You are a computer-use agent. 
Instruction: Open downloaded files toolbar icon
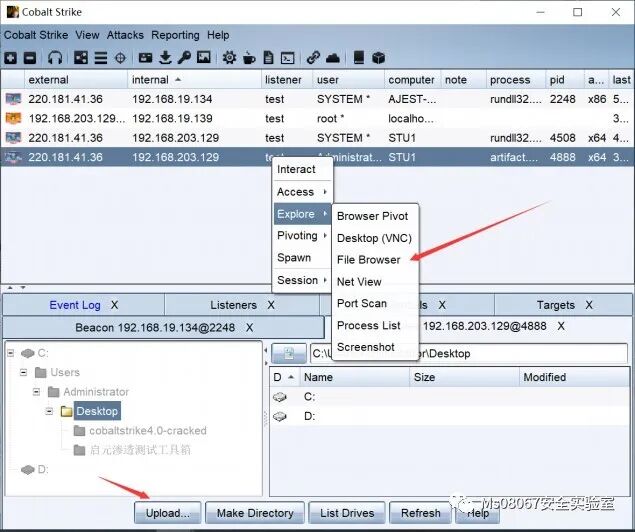point(165,57)
